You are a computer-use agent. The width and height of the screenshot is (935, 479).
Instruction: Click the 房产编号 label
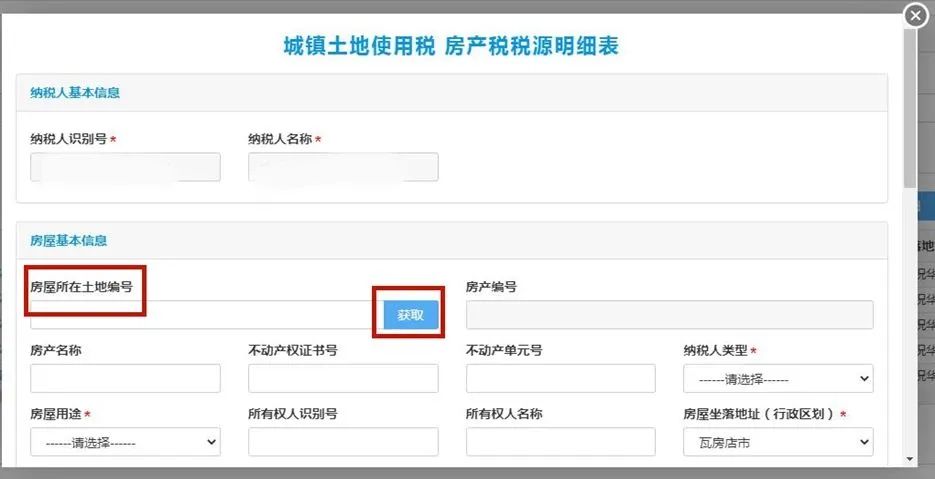(x=491, y=287)
